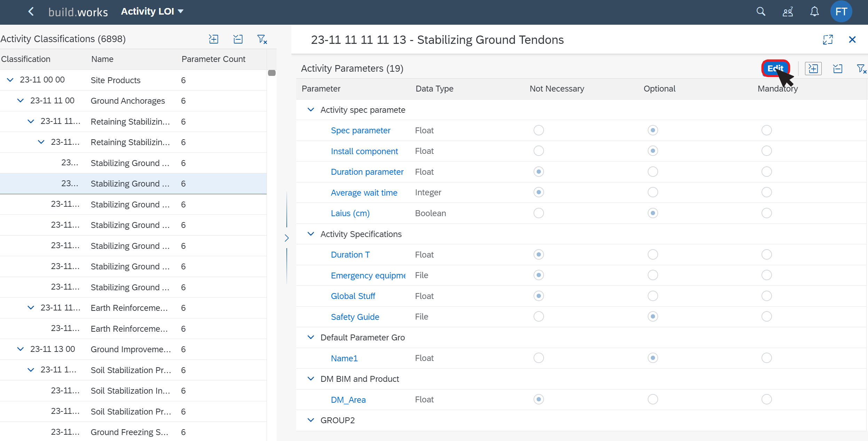Open the Safety Guide link
The height and width of the screenshot is (441, 868).
[355, 317]
